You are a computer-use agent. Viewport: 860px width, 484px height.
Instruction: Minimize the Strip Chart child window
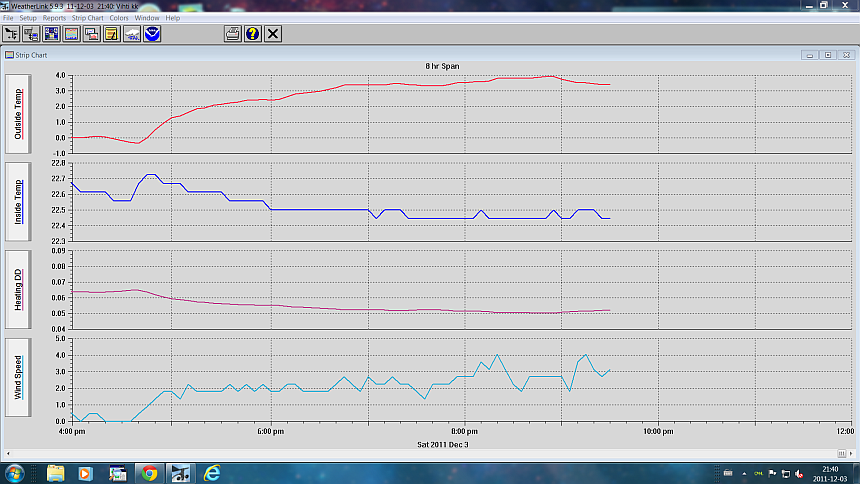pos(810,55)
